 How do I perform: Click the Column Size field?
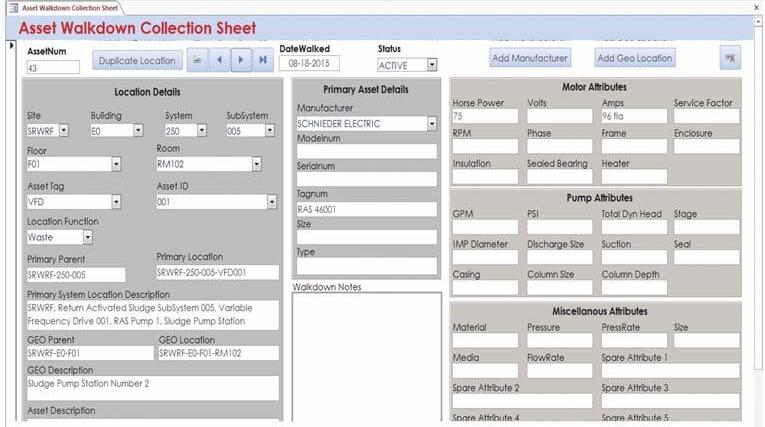[560, 287]
